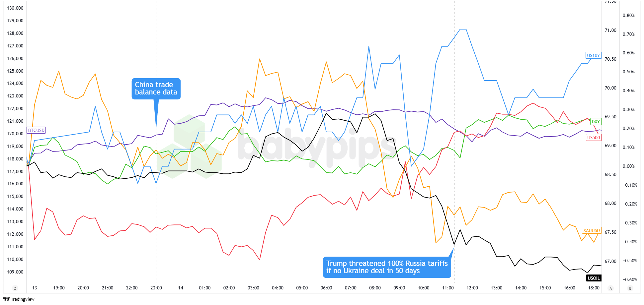Image resolution: width=644 pixels, height=305 pixels.
Task: Click the 70.00 right-axis price label
Action: (x=610, y=88)
